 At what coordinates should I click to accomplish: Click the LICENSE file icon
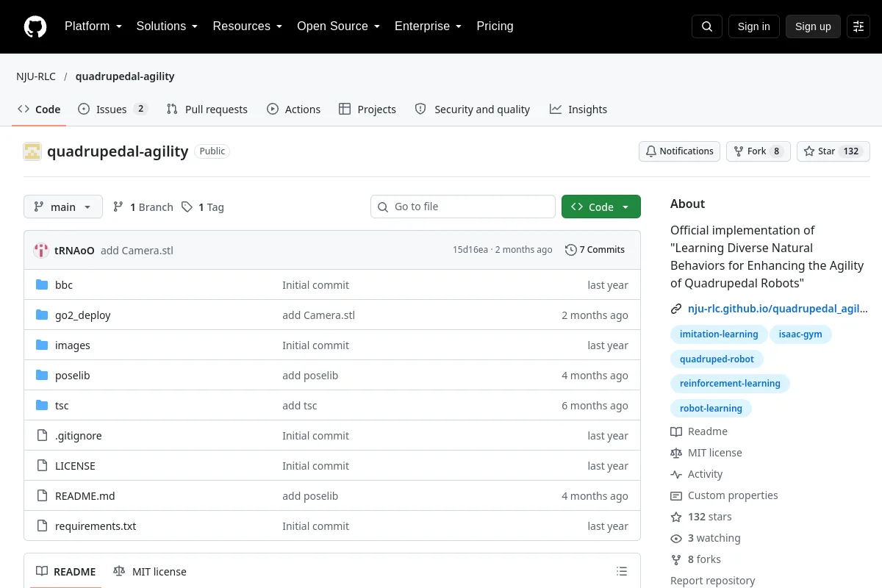pyautogui.click(x=42, y=466)
